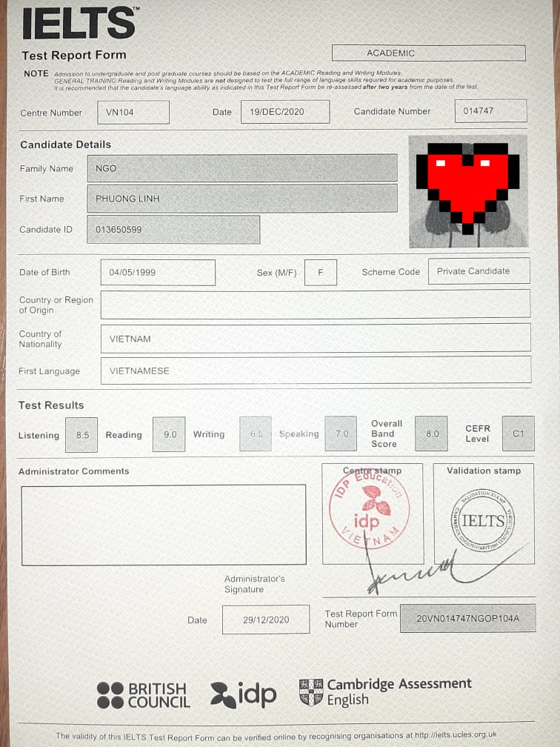The height and width of the screenshot is (747, 560).
Task: Click the 'Administrator Comments' label
Action: [x=74, y=471]
